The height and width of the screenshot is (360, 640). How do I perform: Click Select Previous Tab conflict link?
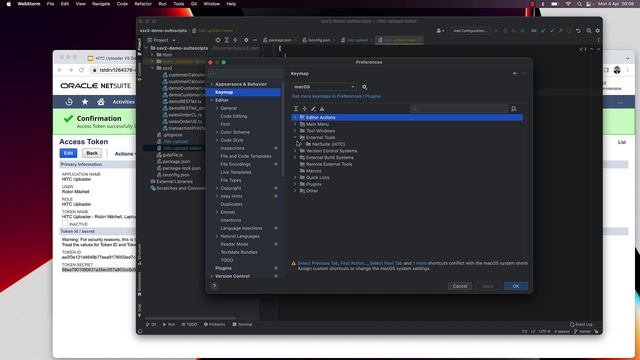click(318, 263)
